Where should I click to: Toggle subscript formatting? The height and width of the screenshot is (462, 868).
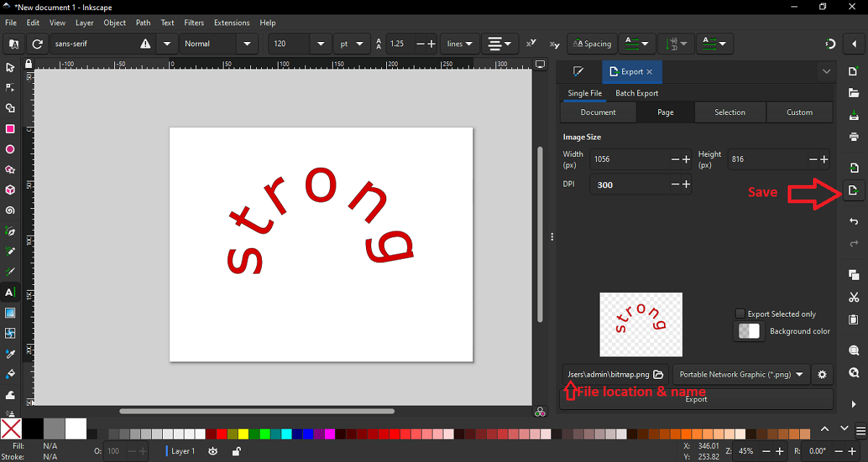[x=553, y=44]
